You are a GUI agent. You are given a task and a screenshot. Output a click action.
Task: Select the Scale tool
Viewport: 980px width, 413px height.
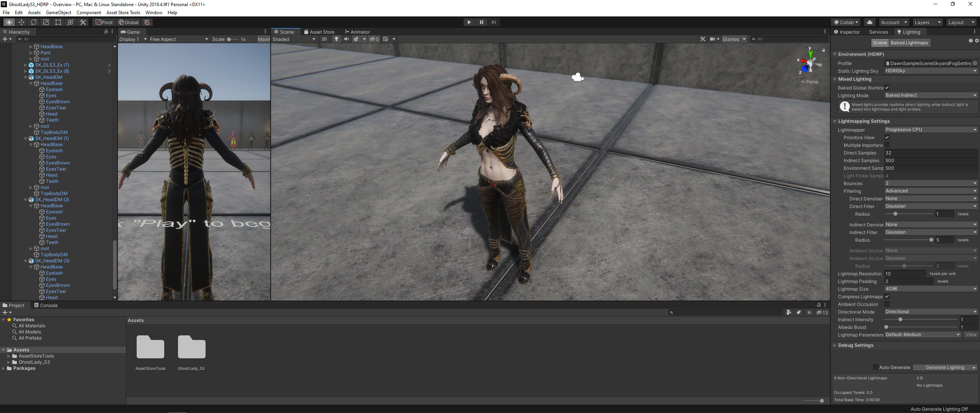[x=46, y=22]
